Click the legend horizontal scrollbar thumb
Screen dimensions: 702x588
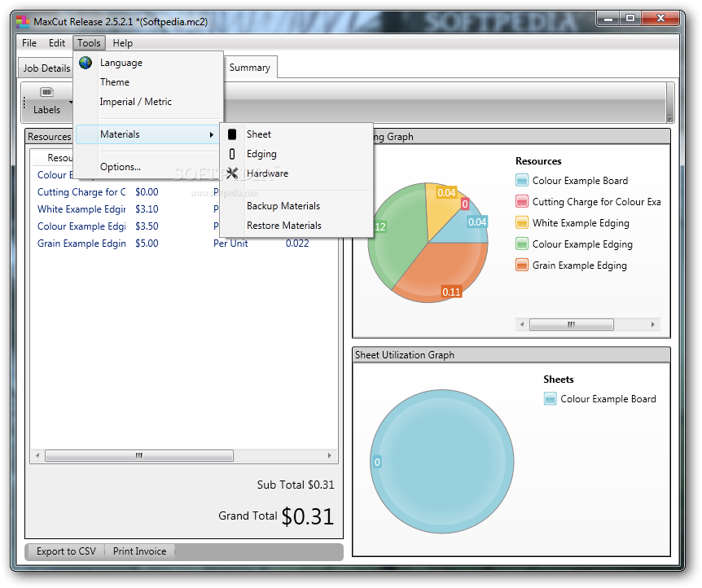[x=571, y=324]
